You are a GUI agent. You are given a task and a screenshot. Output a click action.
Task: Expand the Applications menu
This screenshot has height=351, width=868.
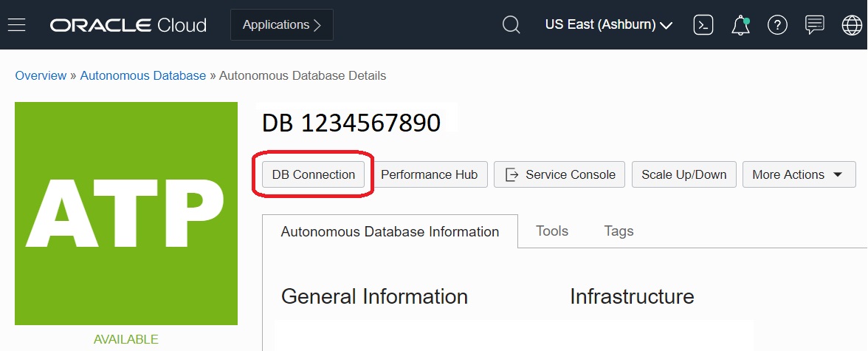click(x=282, y=25)
